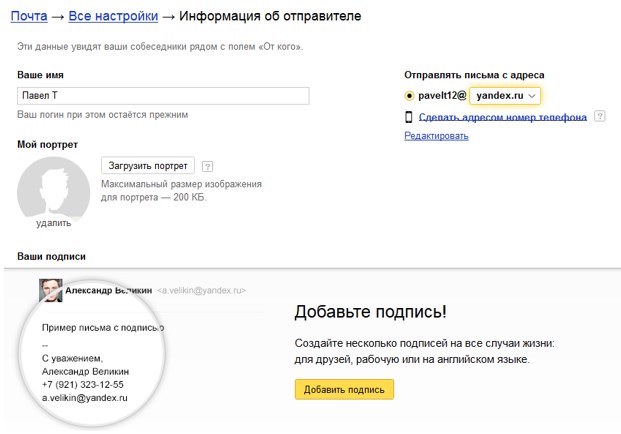Go to Все настройки breadcrumb link
Screen dimensions: 621x434
tap(113, 16)
